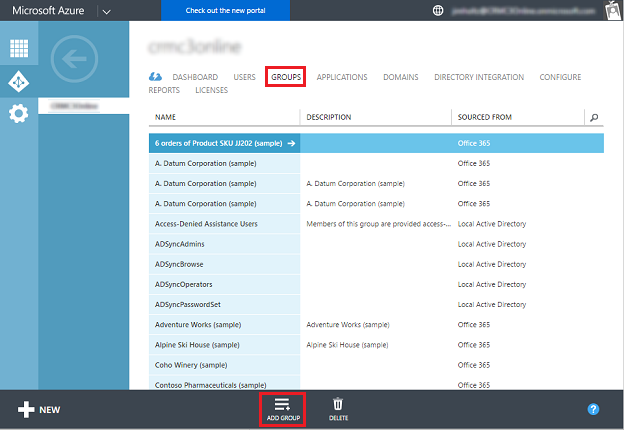Image resolution: width=624 pixels, height=430 pixels.
Task: Switch to the Users tab
Action: [244, 77]
